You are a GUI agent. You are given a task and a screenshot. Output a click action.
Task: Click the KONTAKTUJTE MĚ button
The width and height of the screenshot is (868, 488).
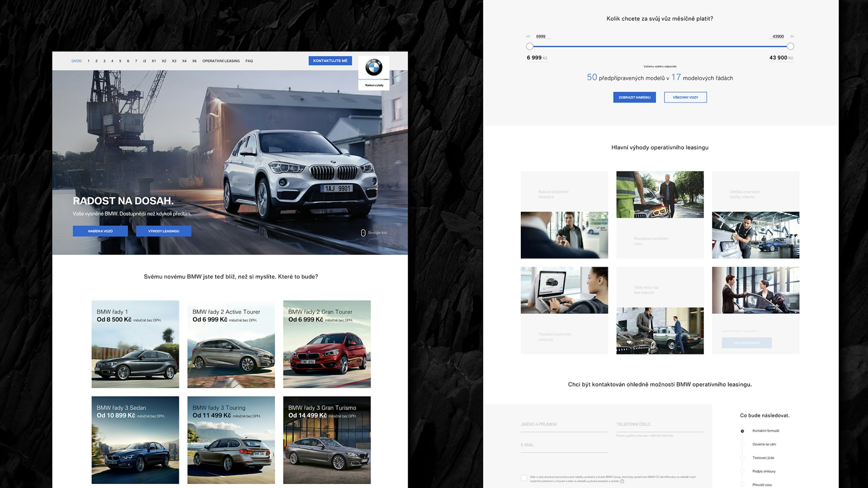point(330,61)
